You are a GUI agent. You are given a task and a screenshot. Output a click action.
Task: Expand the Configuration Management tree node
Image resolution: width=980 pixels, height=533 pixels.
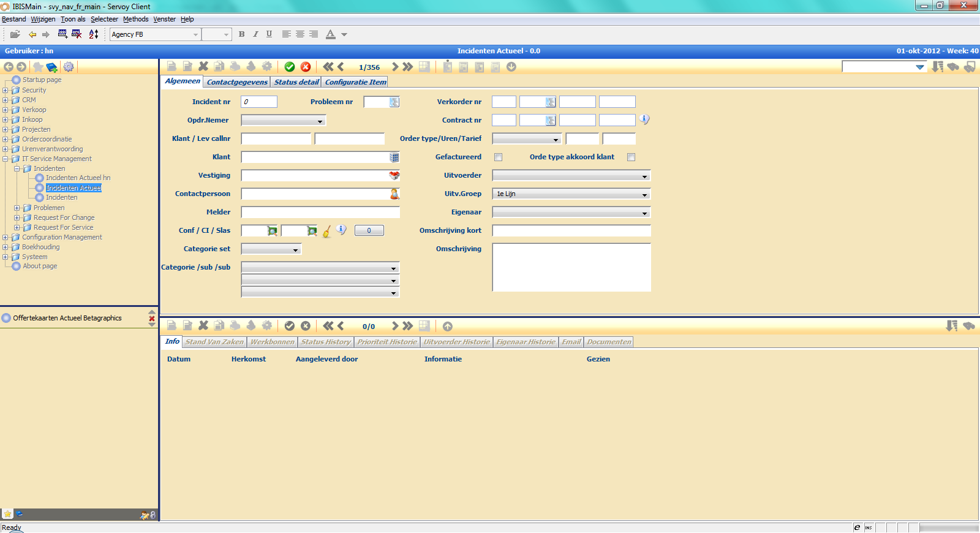coord(6,237)
